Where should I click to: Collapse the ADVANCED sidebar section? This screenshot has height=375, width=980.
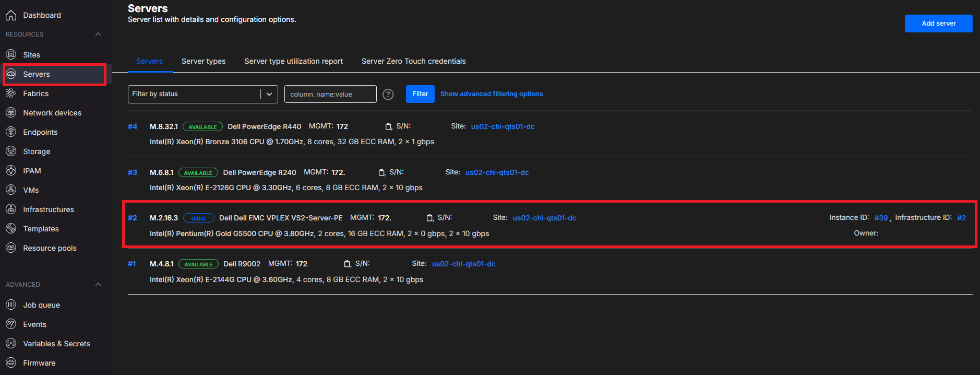coord(98,285)
